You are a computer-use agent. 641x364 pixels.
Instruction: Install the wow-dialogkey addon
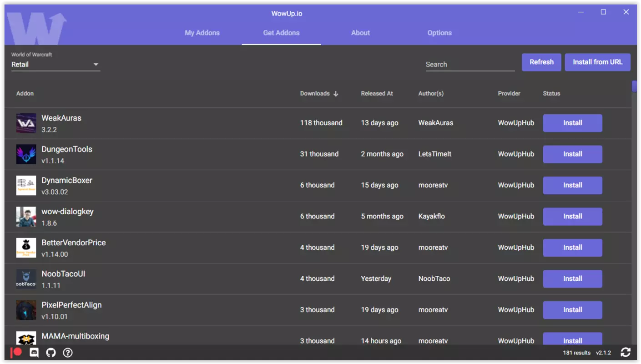(572, 217)
